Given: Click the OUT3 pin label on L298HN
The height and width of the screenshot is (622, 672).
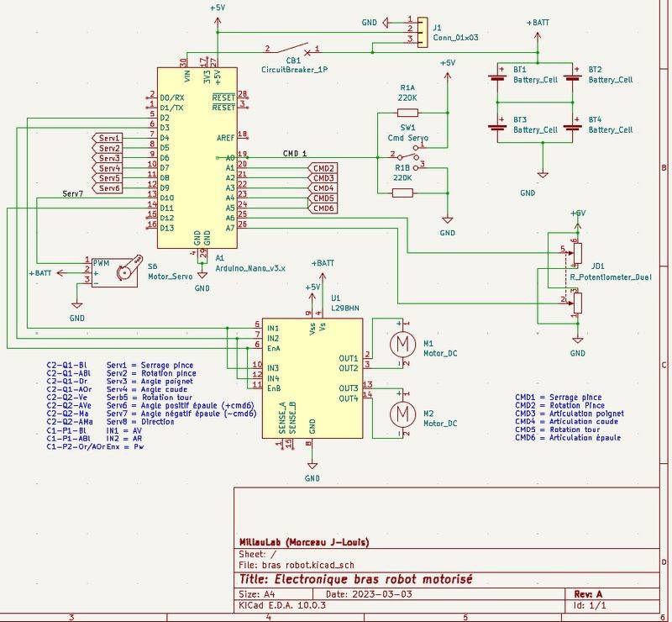Looking at the screenshot, I should click(349, 388).
